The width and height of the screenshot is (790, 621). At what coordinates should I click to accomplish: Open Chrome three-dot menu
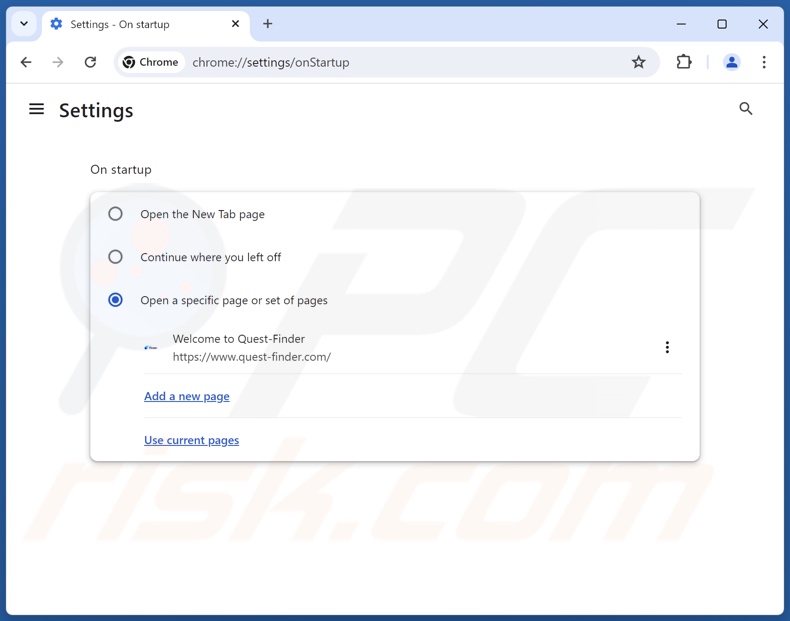pyautogui.click(x=764, y=62)
